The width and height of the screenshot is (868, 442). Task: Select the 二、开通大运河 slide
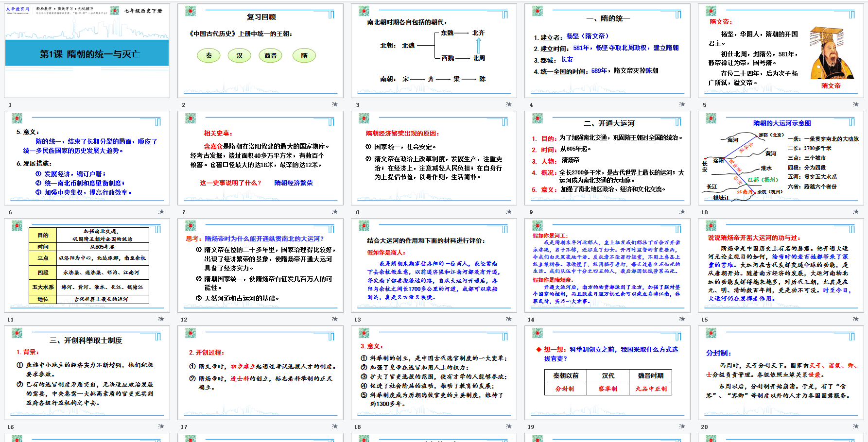[608, 158]
